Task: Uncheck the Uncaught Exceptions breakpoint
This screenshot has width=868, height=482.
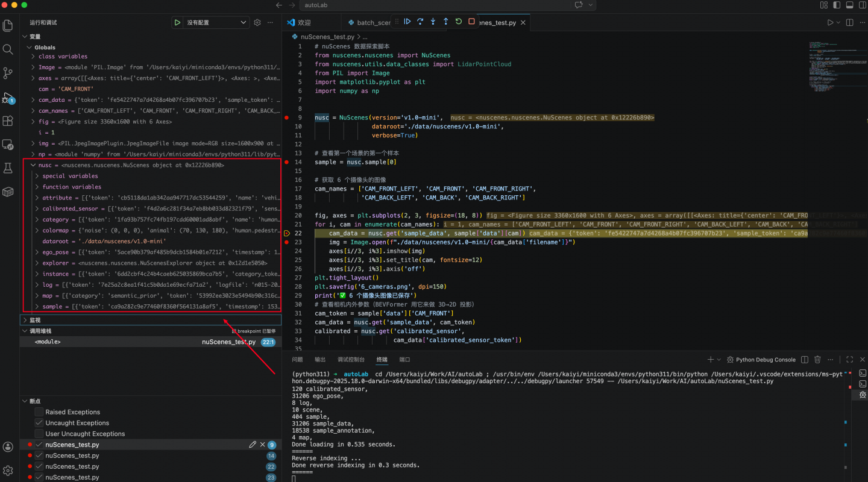Action: pyautogui.click(x=39, y=423)
